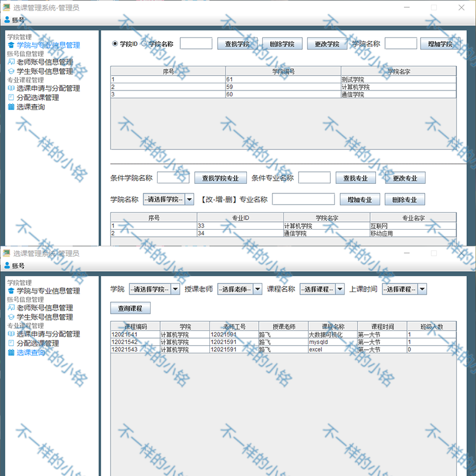This screenshot has height=476, width=476.
Task: Select the 学院ID radio button
Action: (115, 43)
